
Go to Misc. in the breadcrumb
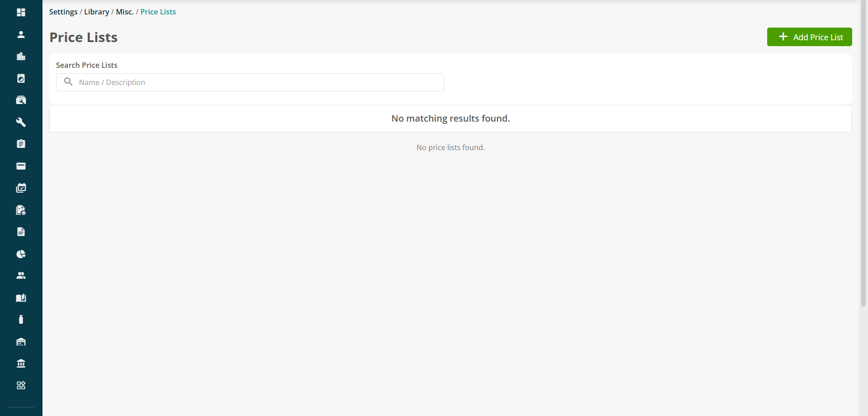(x=125, y=12)
